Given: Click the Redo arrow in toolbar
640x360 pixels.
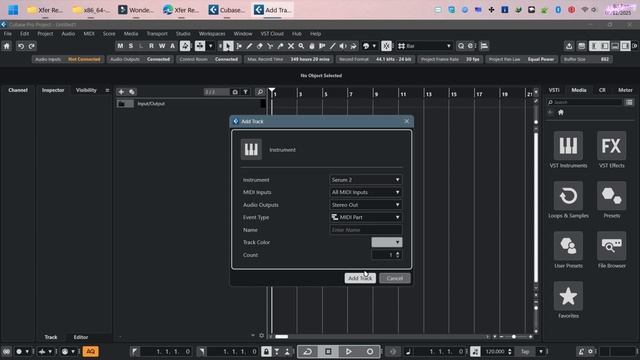Looking at the screenshot, I should (31, 46).
